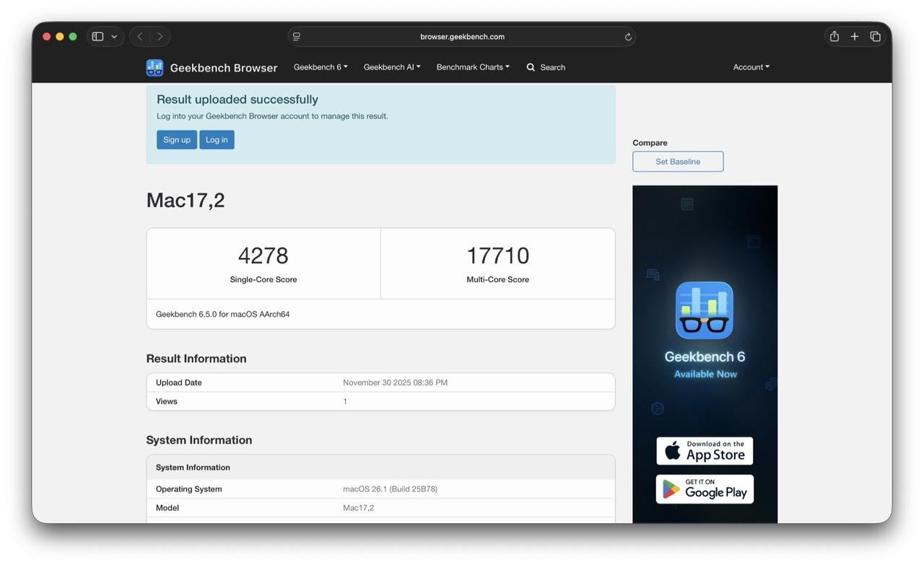
Task: Go forward with the right arrow
Action: (160, 37)
